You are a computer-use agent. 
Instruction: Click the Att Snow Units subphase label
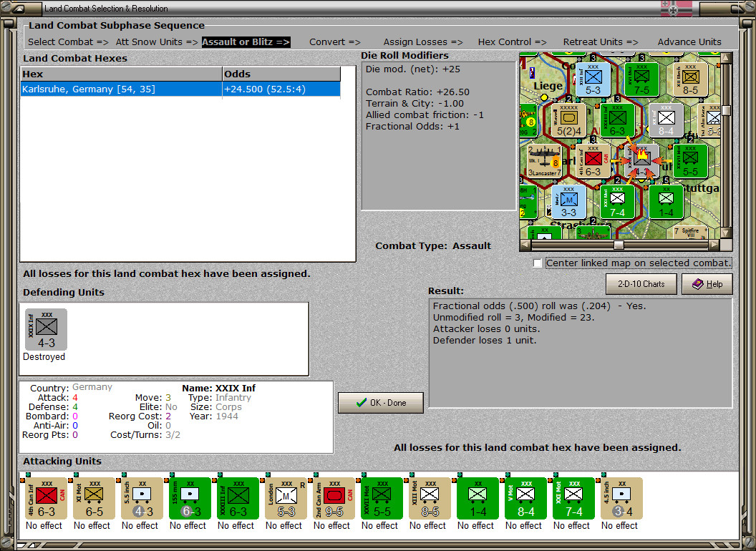(157, 42)
